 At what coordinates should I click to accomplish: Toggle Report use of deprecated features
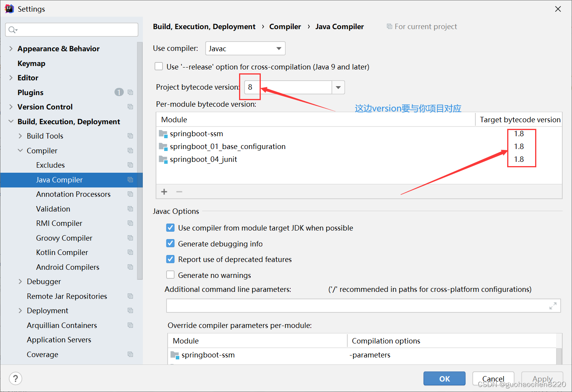coord(170,259)
